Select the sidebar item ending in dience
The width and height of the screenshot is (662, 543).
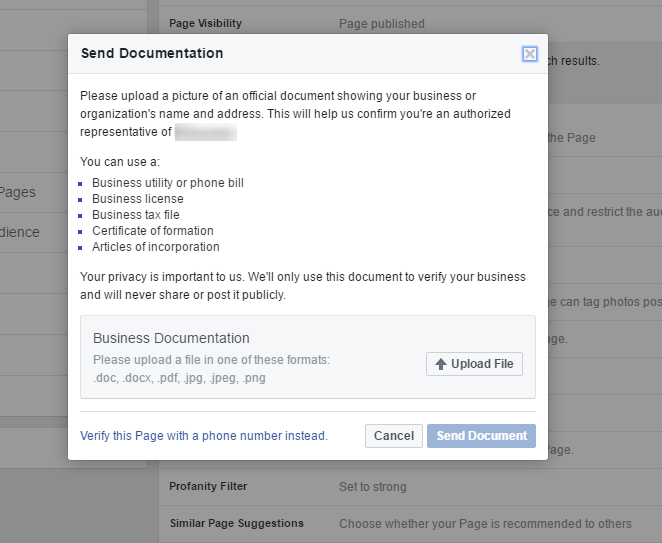(19, 232)
